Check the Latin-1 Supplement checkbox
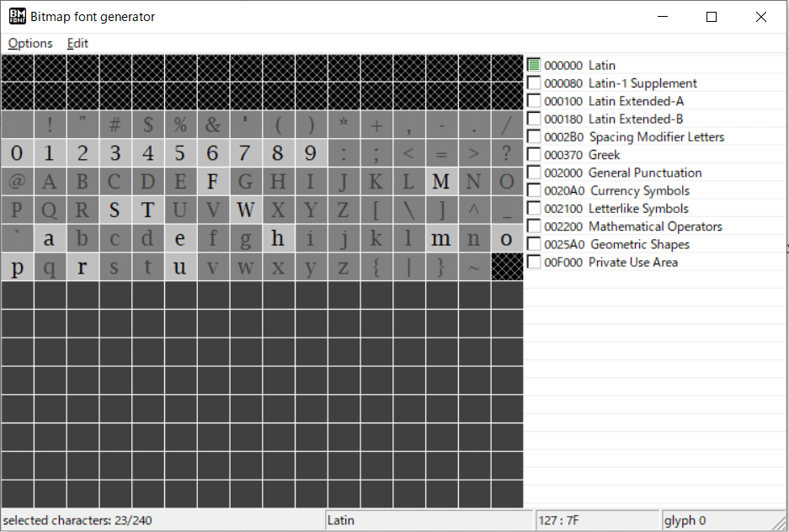789x532 pixels. pos(534,83)
